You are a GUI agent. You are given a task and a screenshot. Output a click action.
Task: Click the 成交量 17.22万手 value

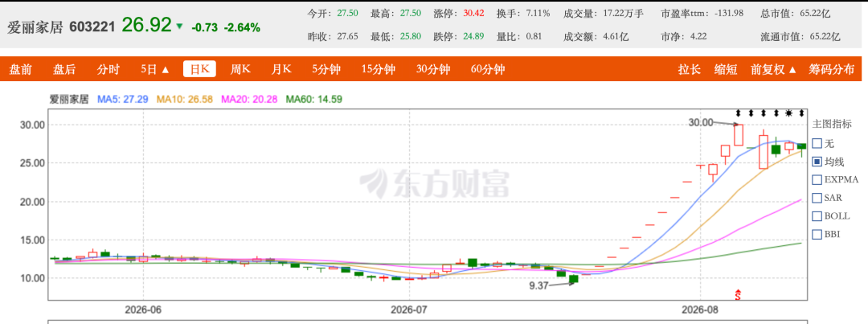(624, 14)
